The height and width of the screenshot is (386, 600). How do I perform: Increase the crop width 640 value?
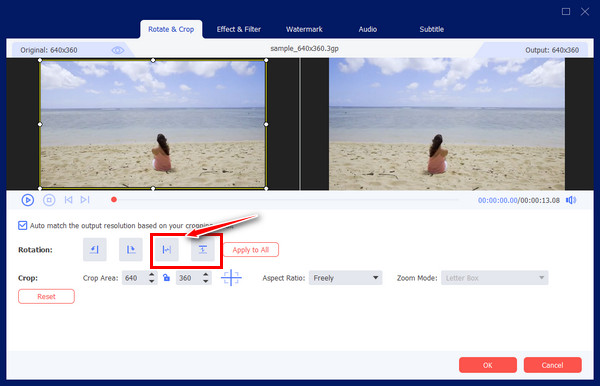pos(152,274)
